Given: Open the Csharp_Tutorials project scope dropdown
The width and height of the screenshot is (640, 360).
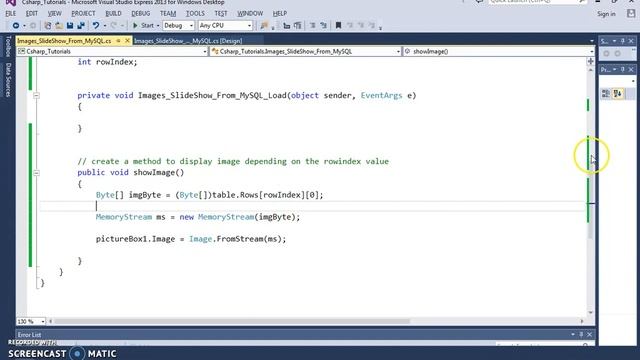Looking at the screenshot, I should 112,51.
